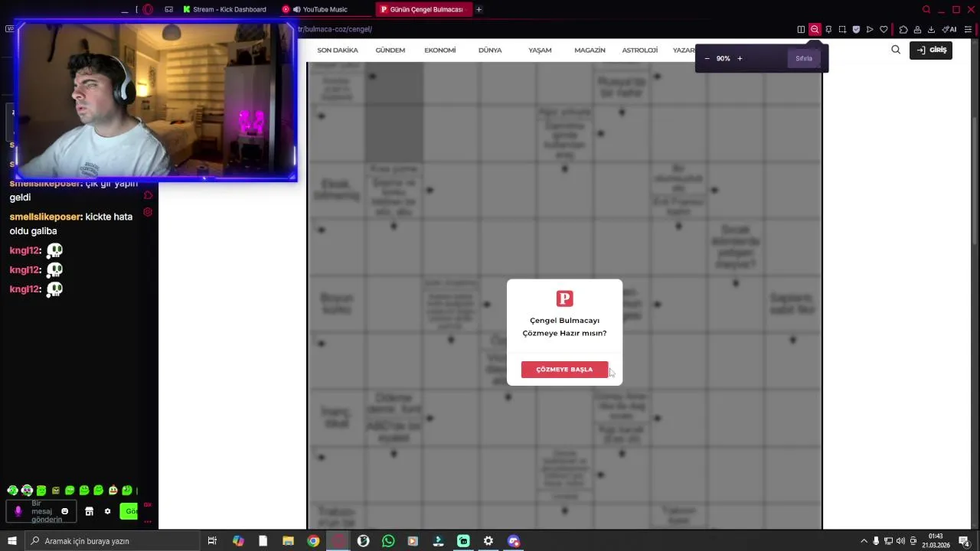
Task: Increase page zoom with the plus button
Action: coord(740,58)
